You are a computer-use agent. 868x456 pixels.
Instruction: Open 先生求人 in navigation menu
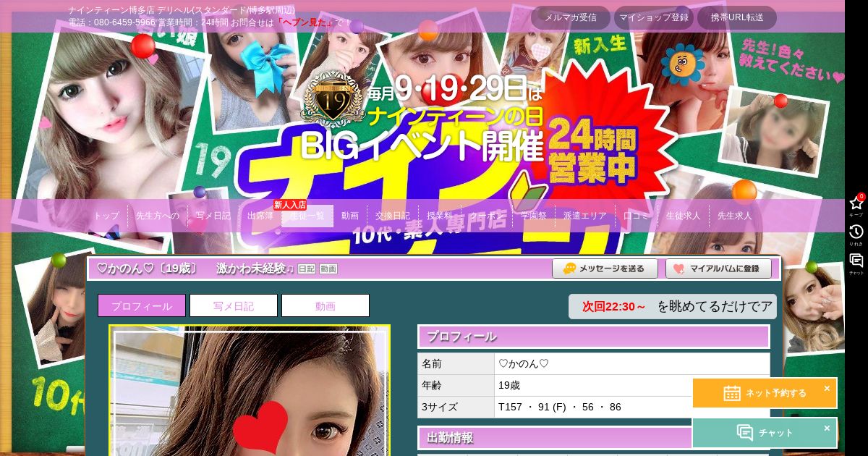(x=735, y=216)
